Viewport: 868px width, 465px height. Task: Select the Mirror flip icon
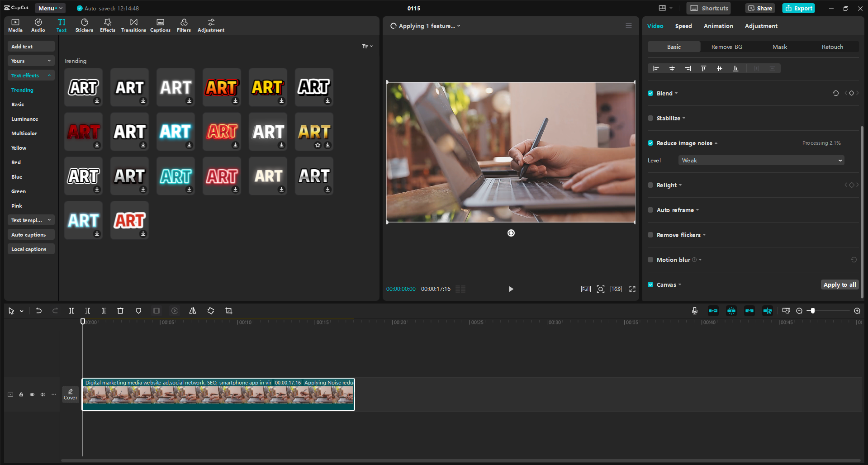coord(192,311)
